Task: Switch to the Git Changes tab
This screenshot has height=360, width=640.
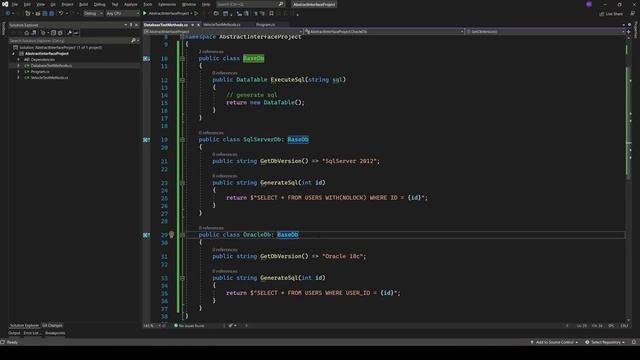Action: click(52, 325)
